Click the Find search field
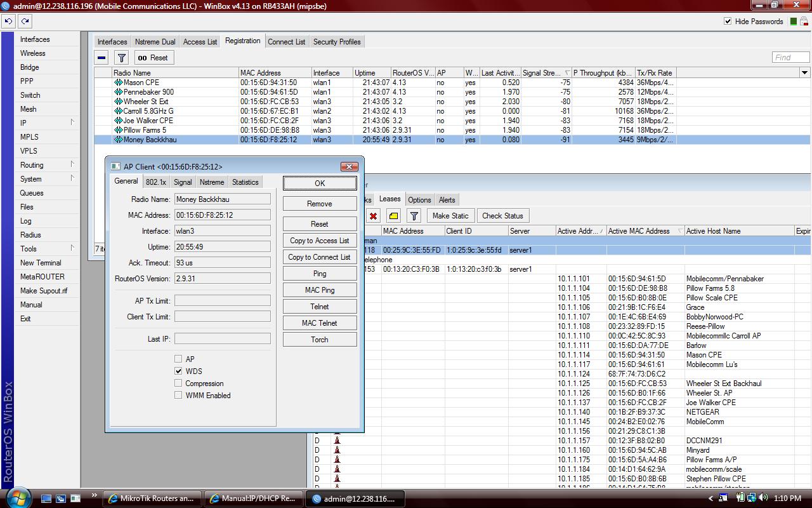The image size is (812, 508). point(790,57)
